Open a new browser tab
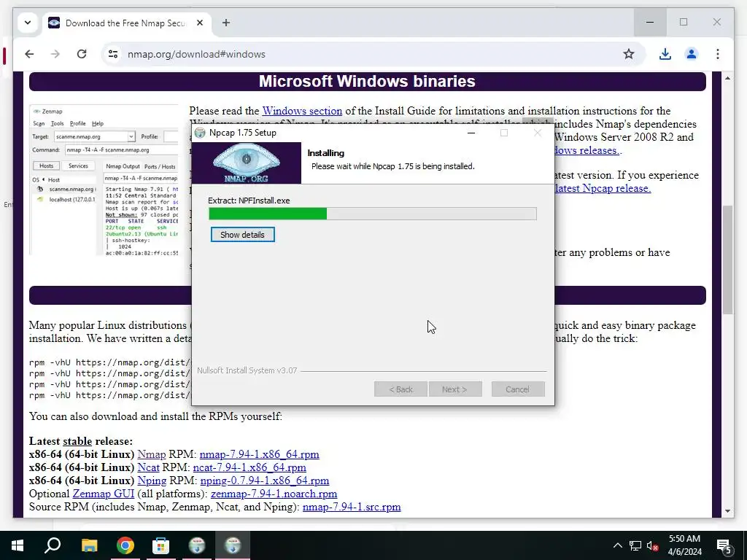 226,23
